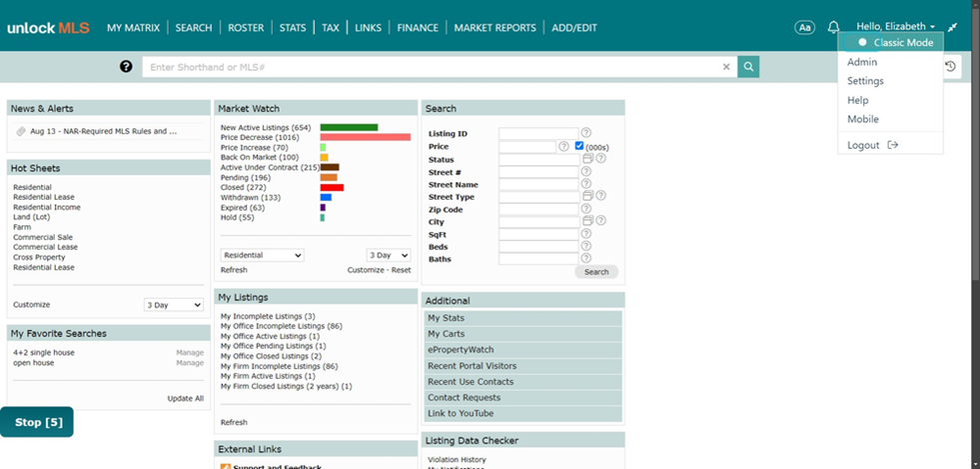Click help icon next to Street Name field
980x469 pixels.
[586, 183]
